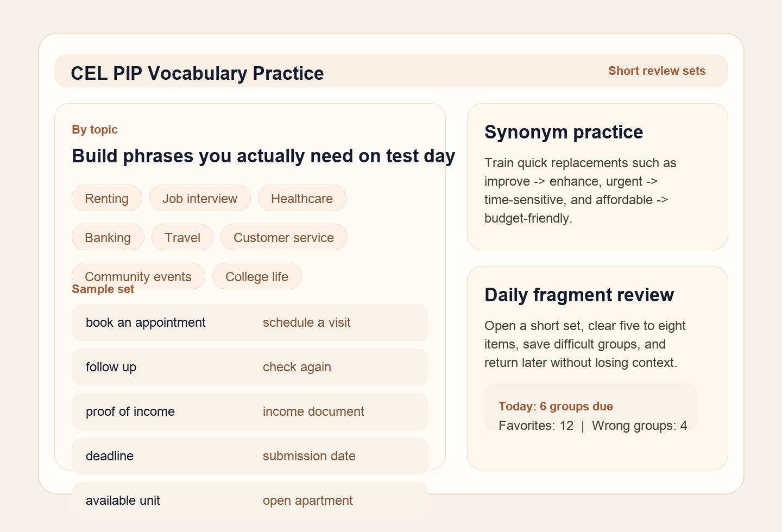Select the Renting topic chip

click(106, 198)
